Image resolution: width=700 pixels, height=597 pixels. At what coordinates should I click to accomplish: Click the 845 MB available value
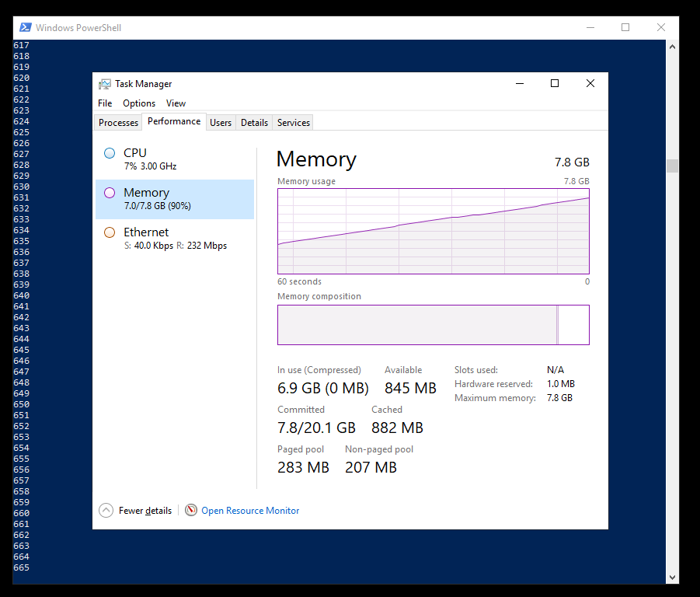coord(410,388)
